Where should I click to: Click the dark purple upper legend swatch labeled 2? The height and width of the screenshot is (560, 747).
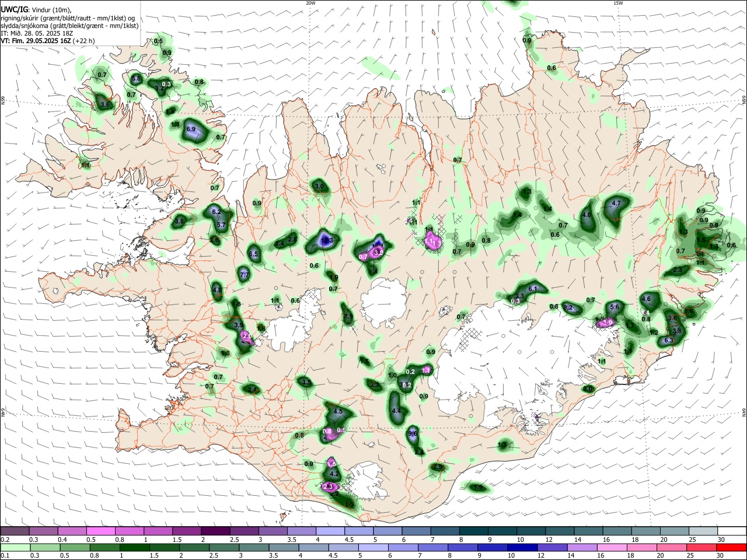tap(215, 531)
